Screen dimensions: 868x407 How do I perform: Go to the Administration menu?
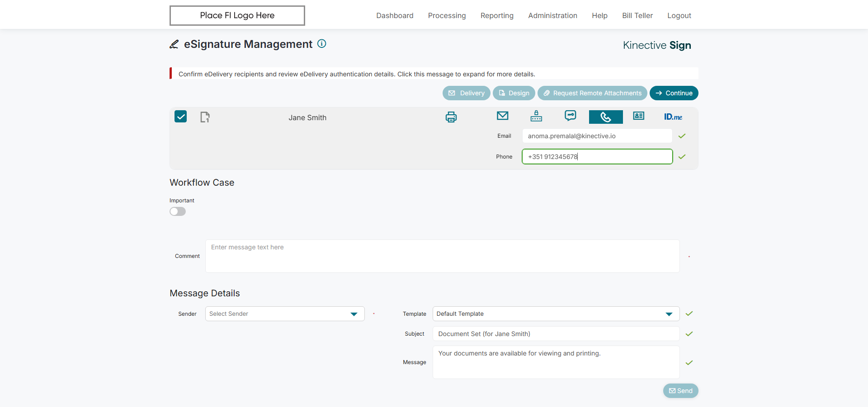pos(552,16)
